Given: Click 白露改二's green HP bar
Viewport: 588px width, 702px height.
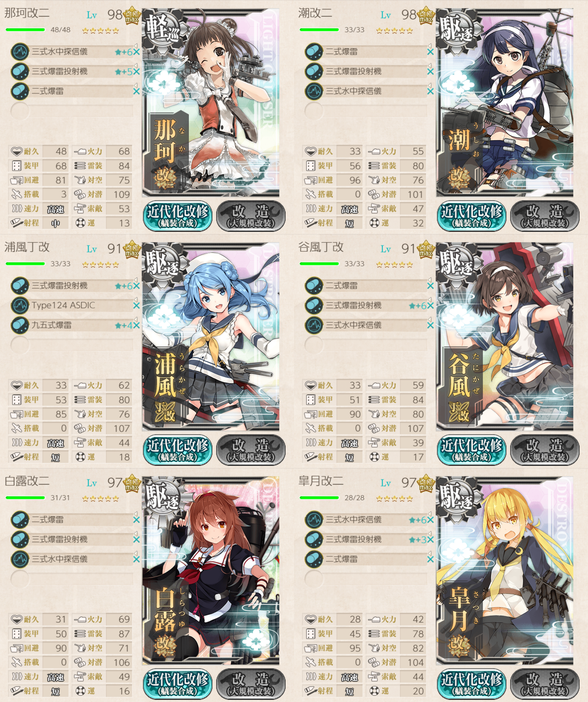Looking at the screenshot, I should pos(25,498).
